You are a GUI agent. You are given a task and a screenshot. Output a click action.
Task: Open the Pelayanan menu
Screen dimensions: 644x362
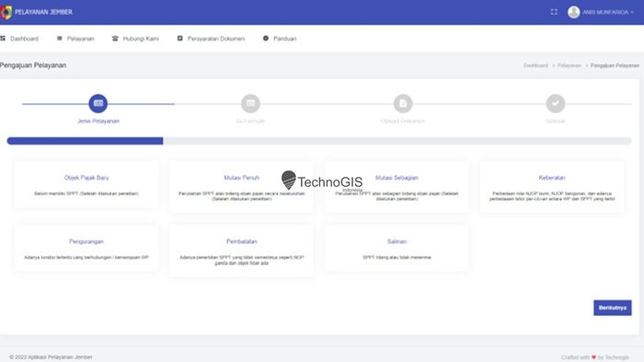point(75,39)
